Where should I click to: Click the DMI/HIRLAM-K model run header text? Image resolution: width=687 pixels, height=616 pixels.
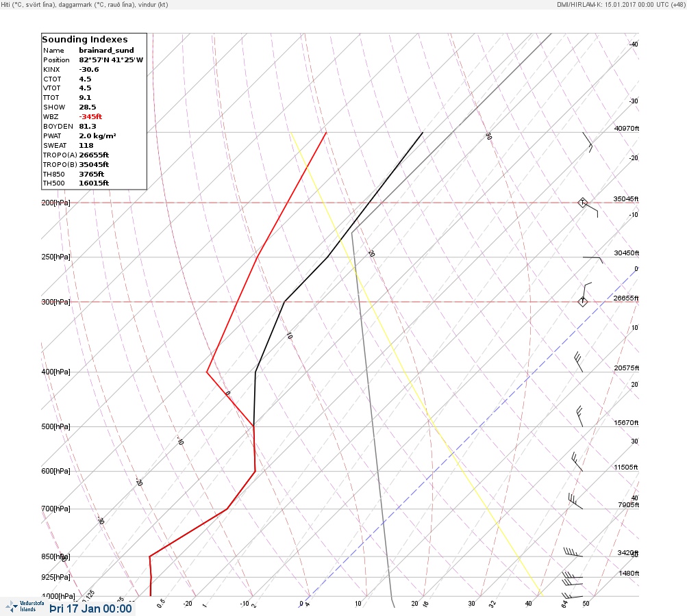[x=621, y=4]
